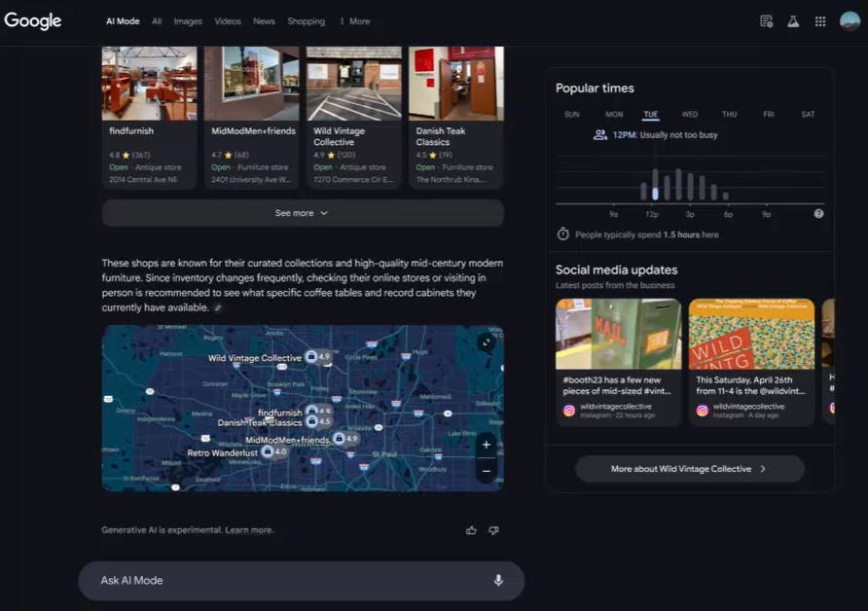868x611 pixels.
Task: Open the Learn more link
Action: coord(248,529)
